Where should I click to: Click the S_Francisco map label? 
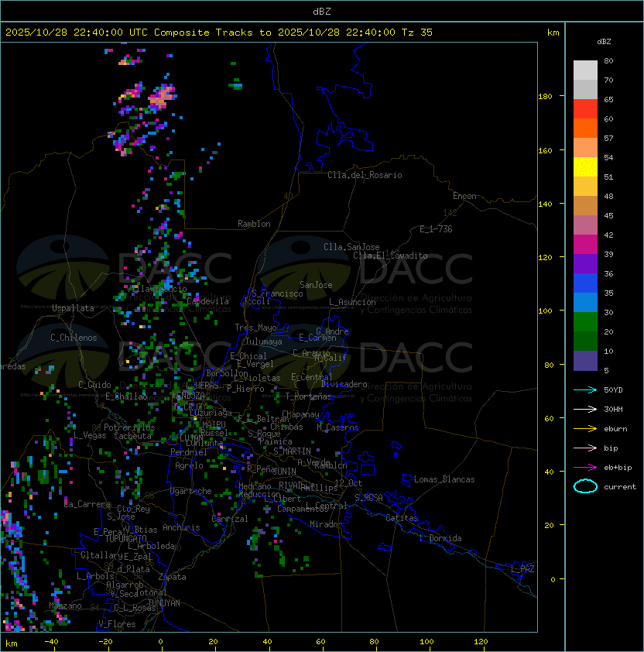277,293
